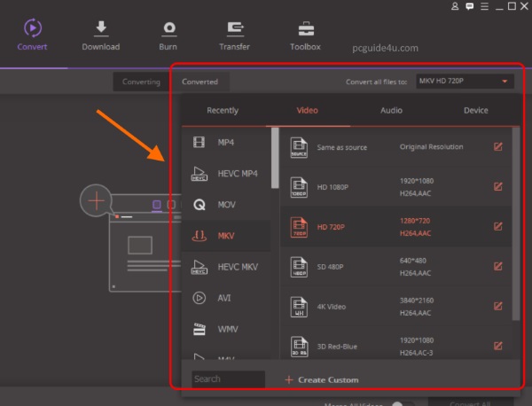Edit the SD 480P preset settings
532x406 pixels.
point(497,266)
